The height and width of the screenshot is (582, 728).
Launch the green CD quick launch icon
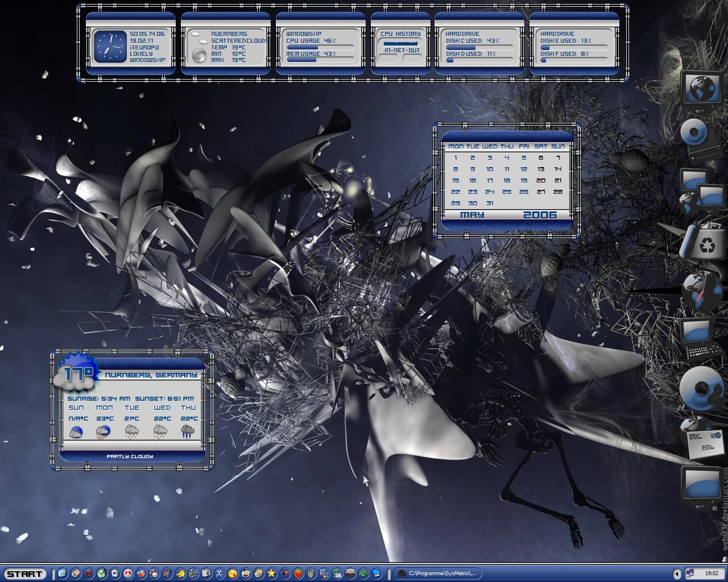point(101,573)
